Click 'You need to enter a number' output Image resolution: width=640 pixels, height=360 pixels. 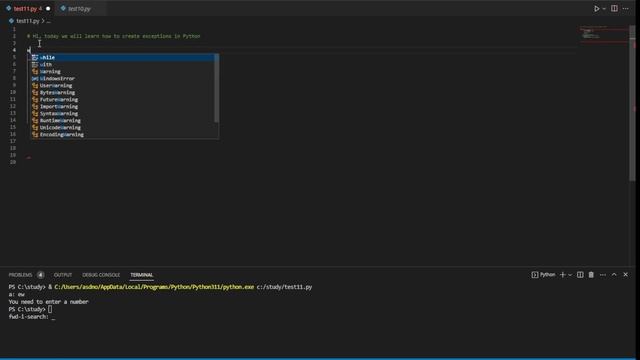[x=49, y=302]
